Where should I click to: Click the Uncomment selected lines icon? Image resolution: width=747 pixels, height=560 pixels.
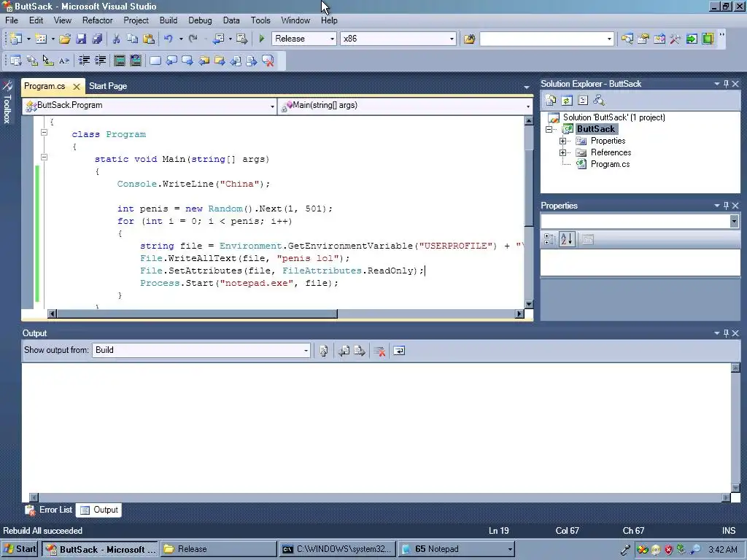point(136,61)
